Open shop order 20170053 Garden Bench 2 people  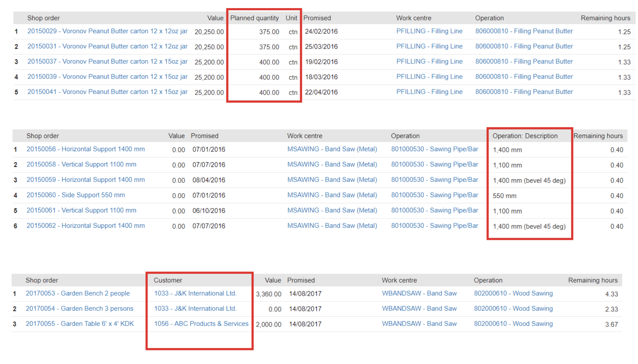(78, 293)
